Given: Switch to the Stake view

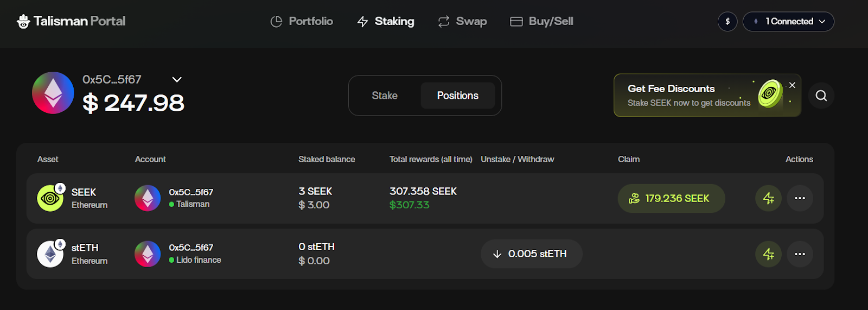Looking at the screenshot, I should point(385,96).
